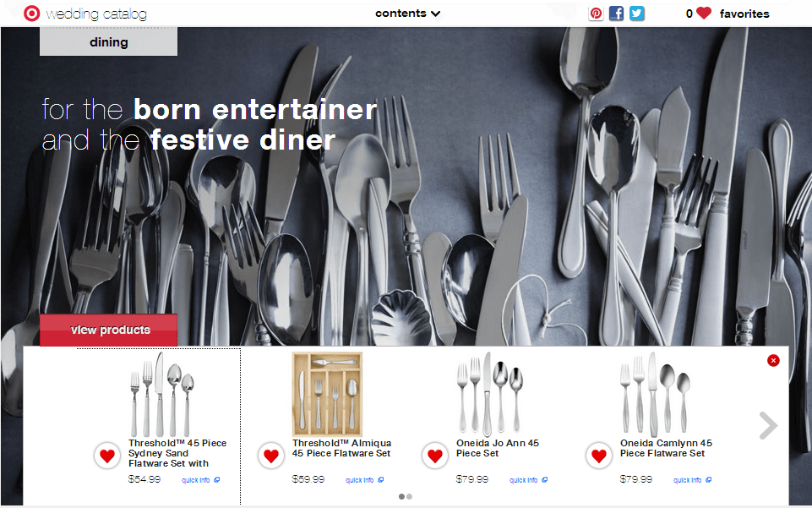Open the Almiqua flatware tray thumbnail
Screen dimensions: 812x508
[327, 394]
